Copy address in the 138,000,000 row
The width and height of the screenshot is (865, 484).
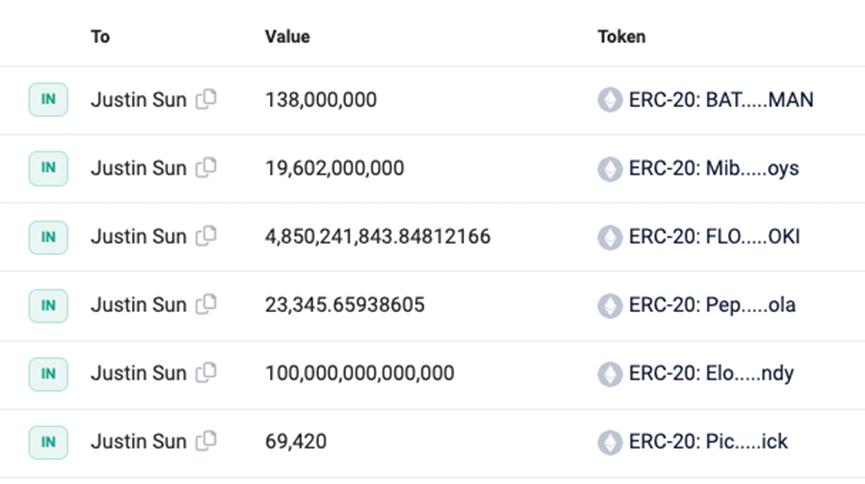coord(206,100)
